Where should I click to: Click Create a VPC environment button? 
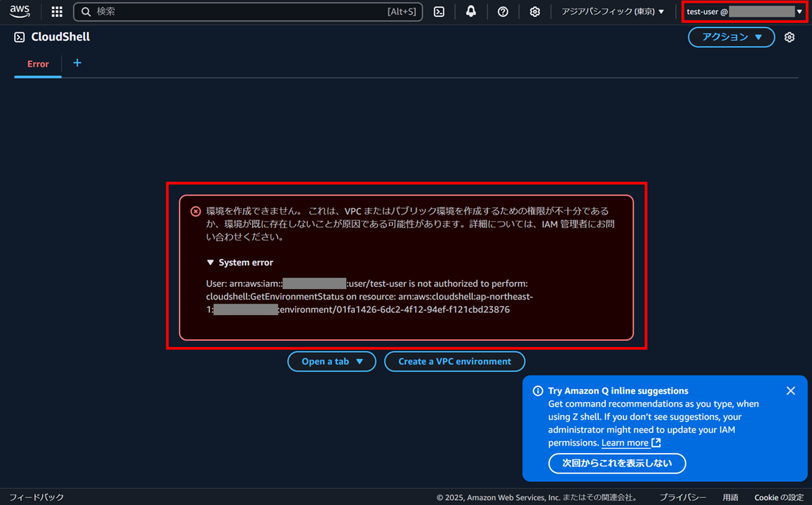(x=454, y=361)
